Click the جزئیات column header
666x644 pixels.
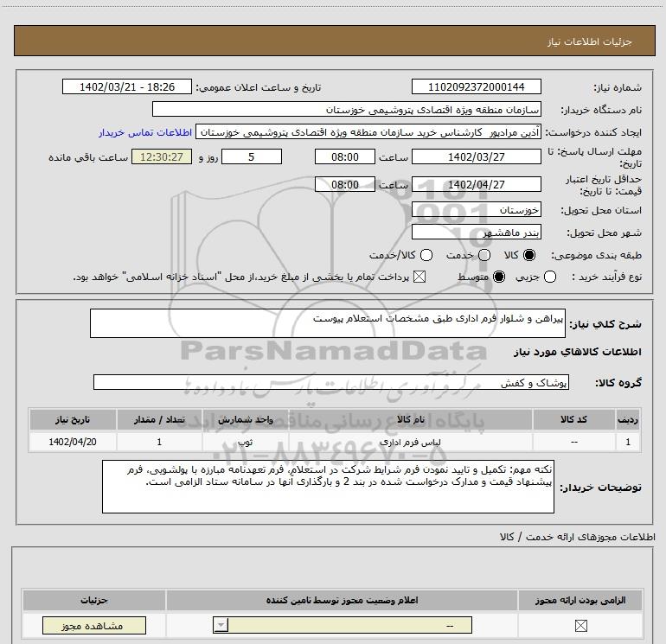(x=94, y=600)
